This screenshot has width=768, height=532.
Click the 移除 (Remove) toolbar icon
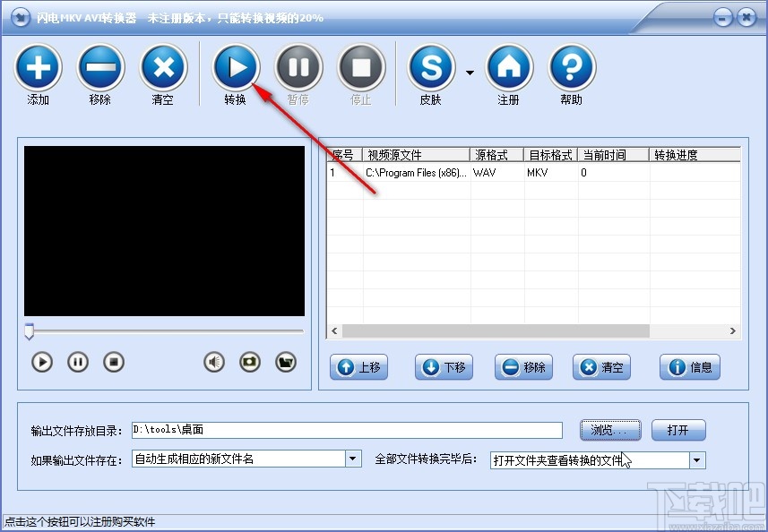point(100,68)
